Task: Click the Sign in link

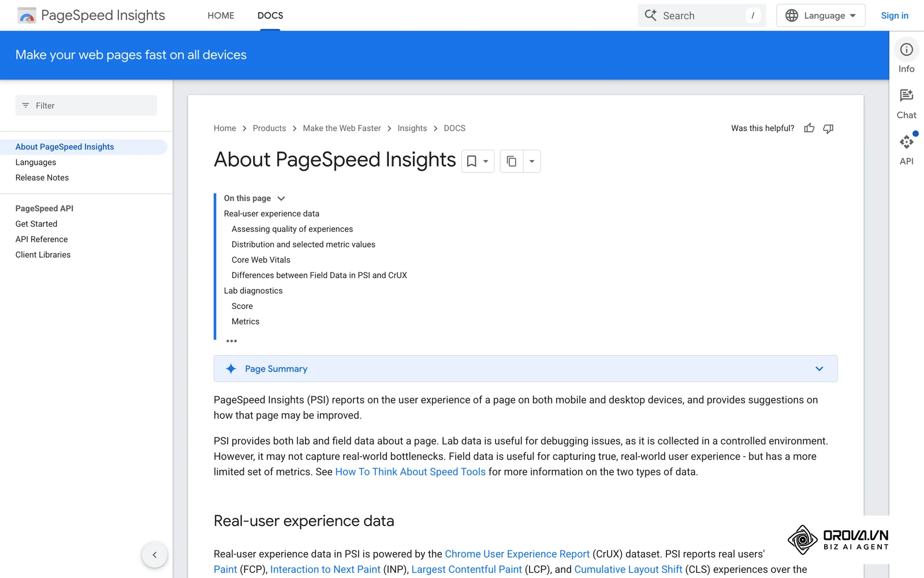Action: tap(895, 16)
